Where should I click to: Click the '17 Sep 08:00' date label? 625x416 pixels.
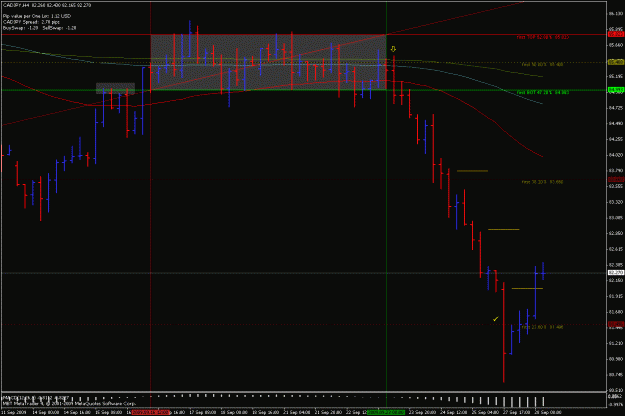[202, 412]
